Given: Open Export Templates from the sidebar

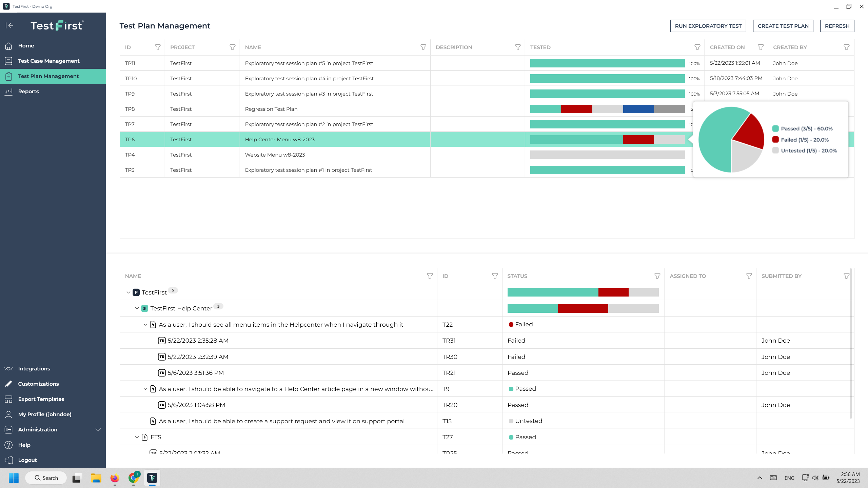Looking at the screenshot, I should pos(41,399).
